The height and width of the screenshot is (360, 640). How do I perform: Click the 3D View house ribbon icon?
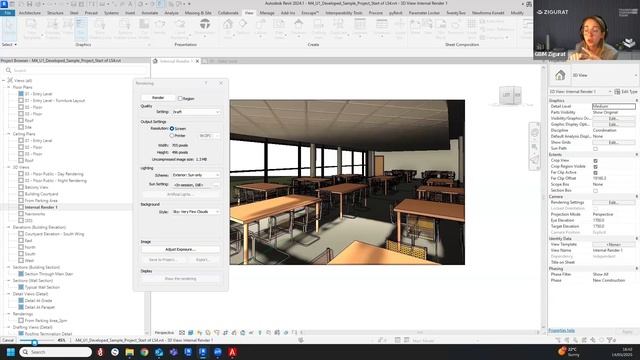click(x=227, y=24)
